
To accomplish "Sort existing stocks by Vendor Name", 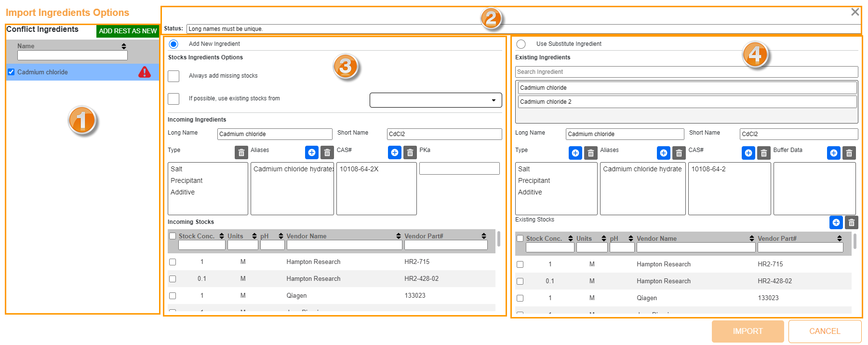I will (x=752, y=238).
